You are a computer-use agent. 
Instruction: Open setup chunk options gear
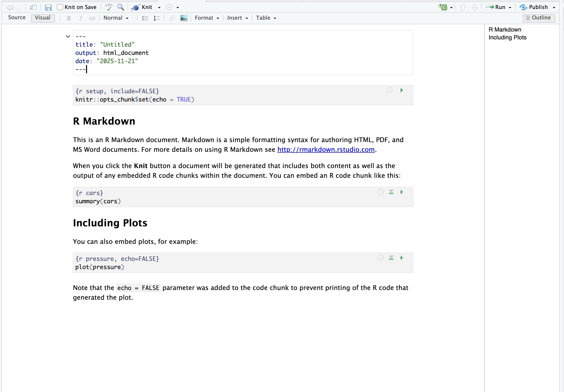click(389, 90)
